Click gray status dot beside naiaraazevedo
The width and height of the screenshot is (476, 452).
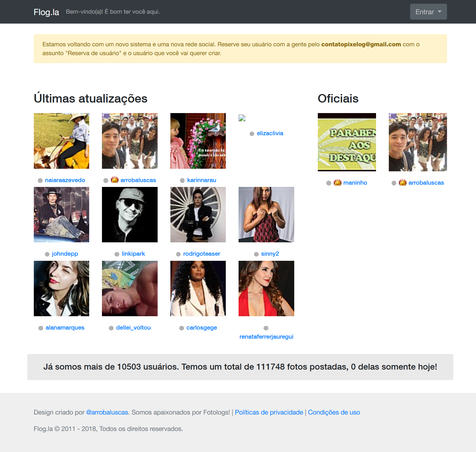click(x=40, y=180)
